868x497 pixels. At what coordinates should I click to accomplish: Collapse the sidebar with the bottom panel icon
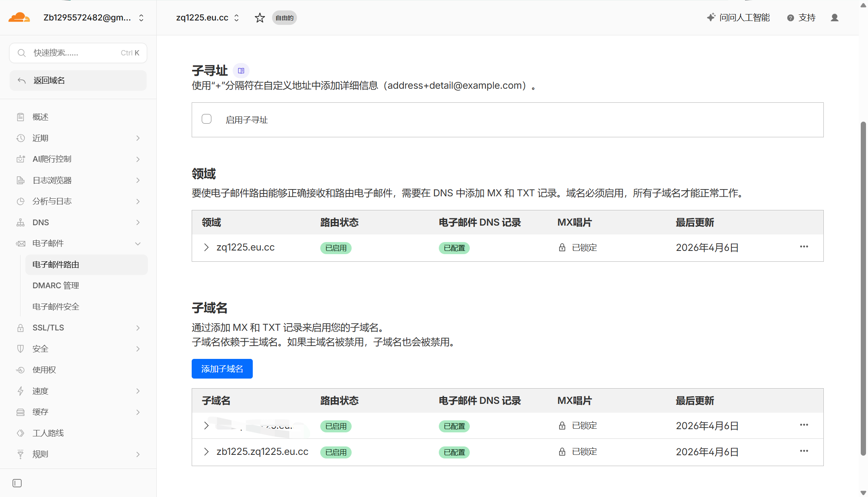tap(17, 483)
